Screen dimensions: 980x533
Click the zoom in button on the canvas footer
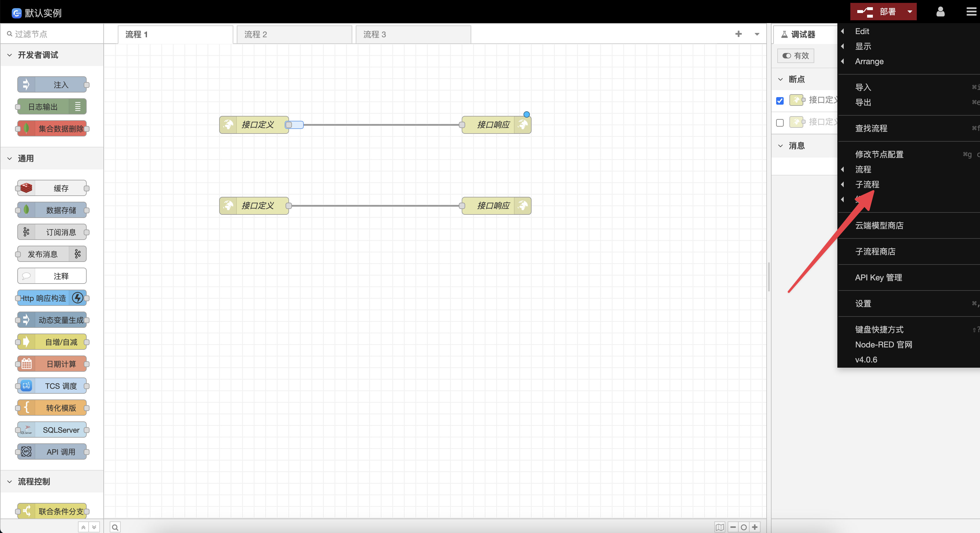coord(755,527)
